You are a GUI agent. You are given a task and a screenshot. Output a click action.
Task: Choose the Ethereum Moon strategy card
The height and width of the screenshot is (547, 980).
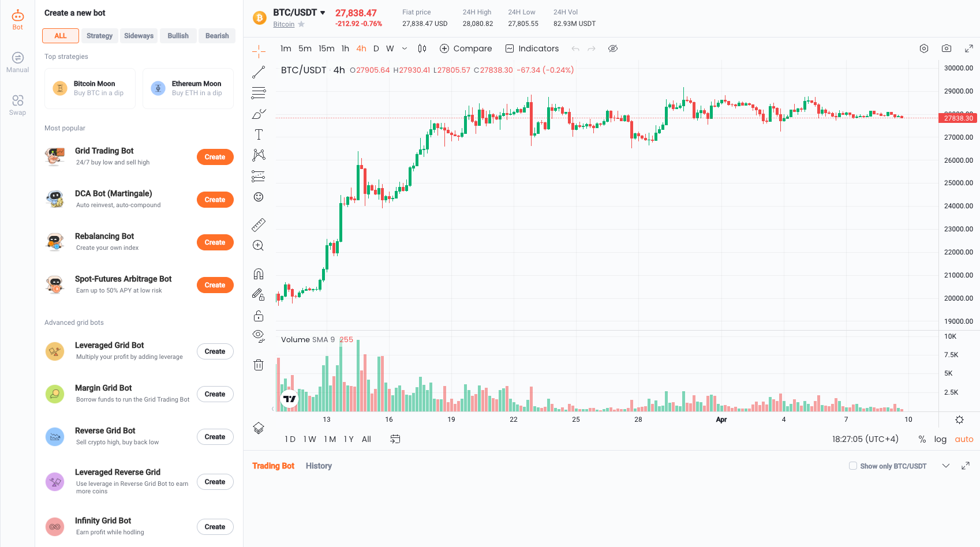coord(188,88)
